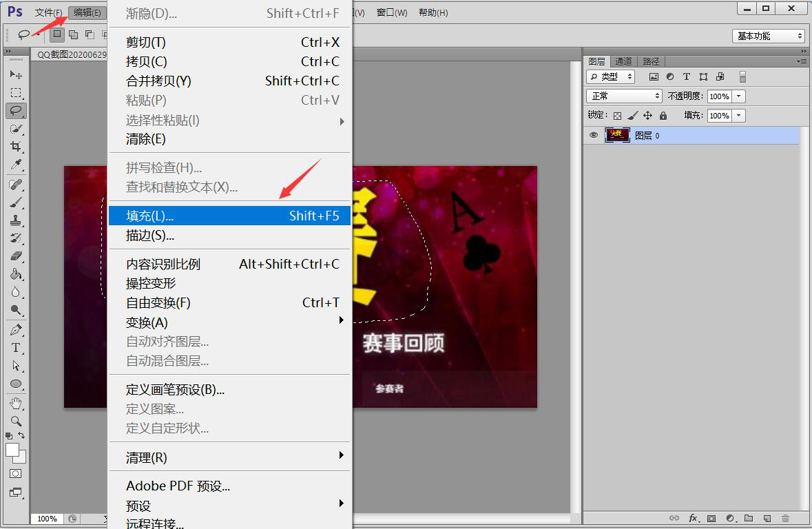This screenshot has width=812, height=529.
Task: Select the Eyedropper tool
Action: [x=16, y=165]
